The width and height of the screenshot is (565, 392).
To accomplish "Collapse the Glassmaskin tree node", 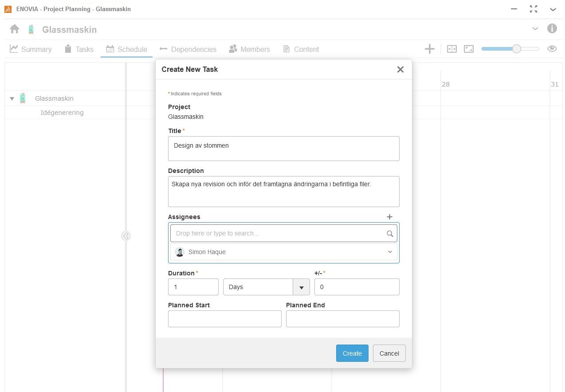I will click(12, 98).
